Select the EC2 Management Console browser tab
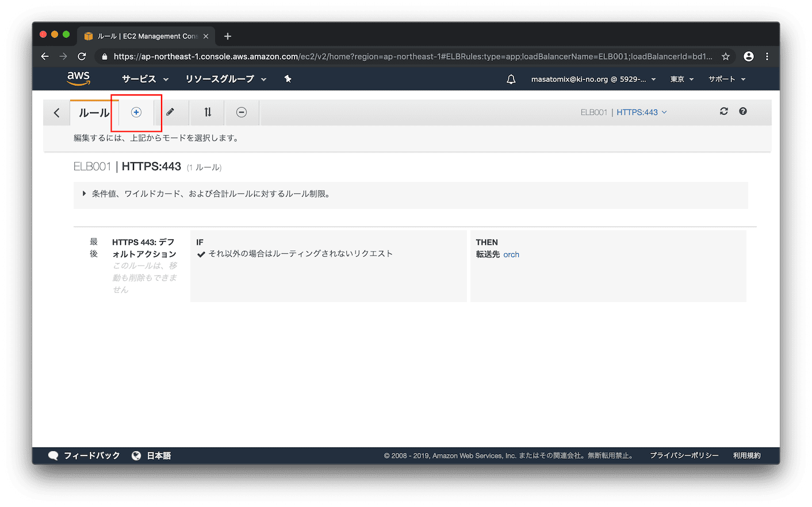The image size is (812, 507). point(147,36)
